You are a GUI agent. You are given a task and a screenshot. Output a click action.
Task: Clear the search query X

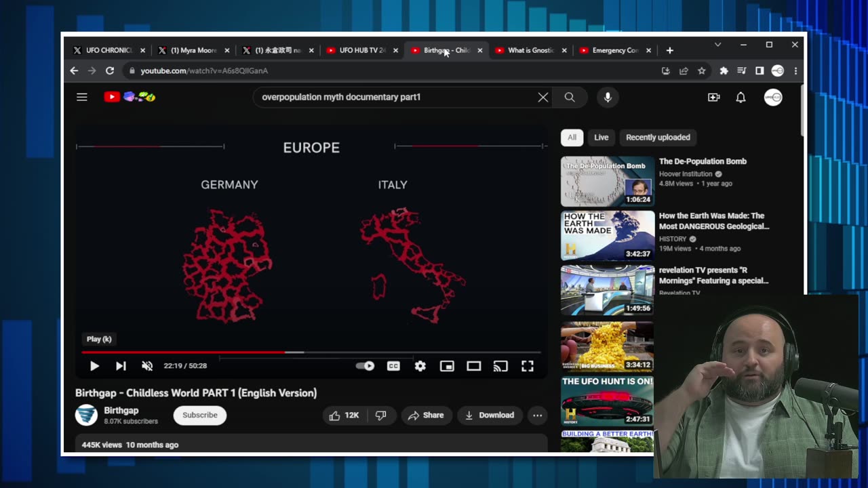tap(543, 97)
